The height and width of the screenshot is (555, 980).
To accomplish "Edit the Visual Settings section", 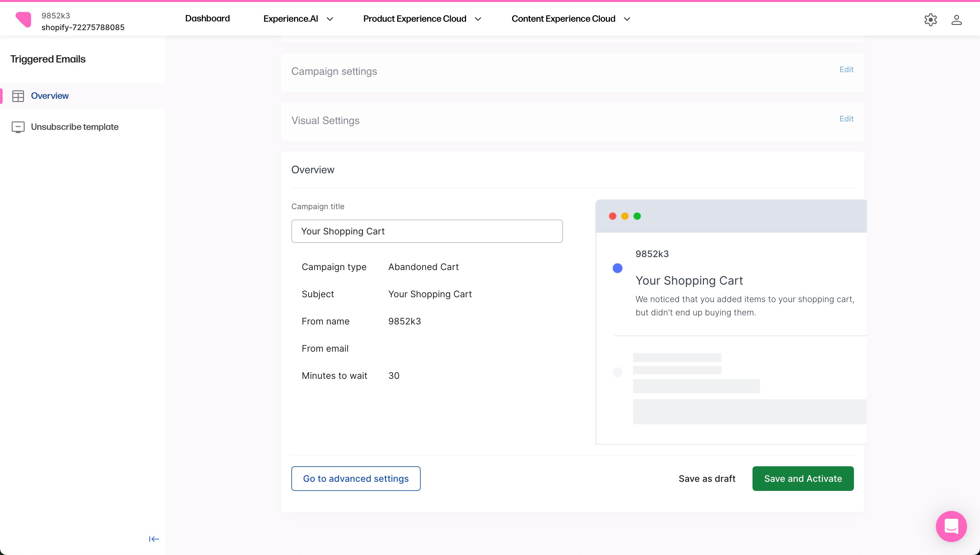I will (846, 119).
